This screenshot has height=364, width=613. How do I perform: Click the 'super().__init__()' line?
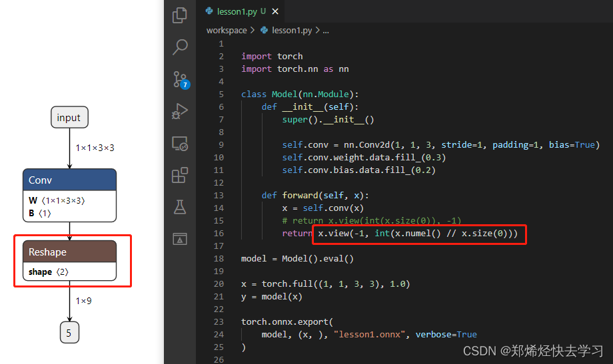click(x=328, y=120)
